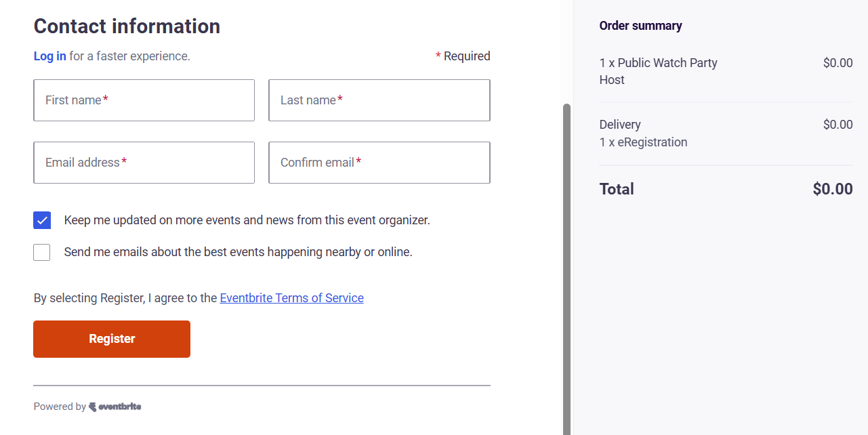Click the Delivery label in order summary
The height and width of the screenshot is (435, 868).
pyautogui.click(x=620, y=125)
